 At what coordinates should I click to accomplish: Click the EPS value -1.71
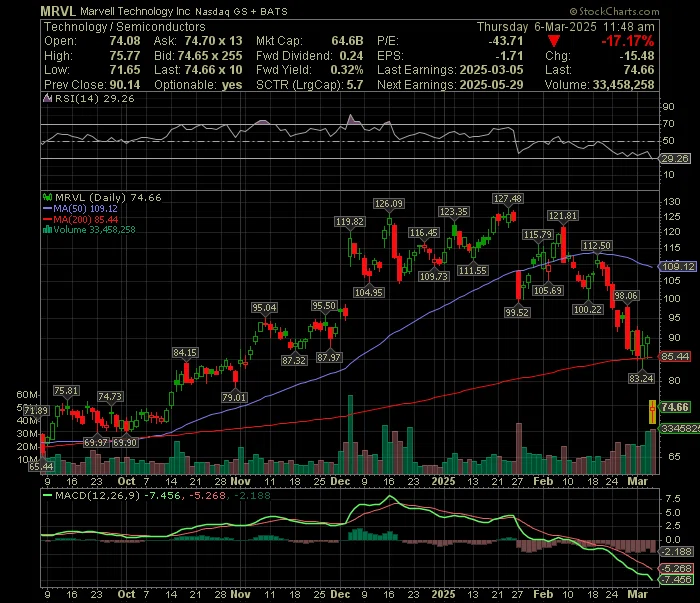click(509, 56)
